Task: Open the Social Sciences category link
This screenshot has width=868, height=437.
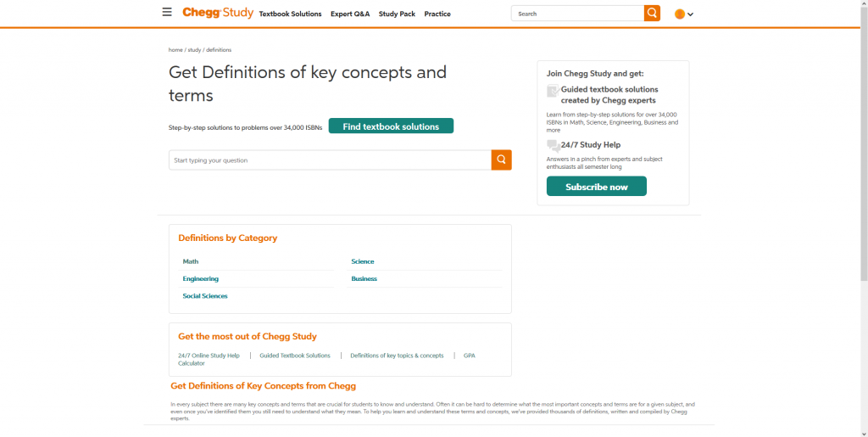Action: coord(205,296)
